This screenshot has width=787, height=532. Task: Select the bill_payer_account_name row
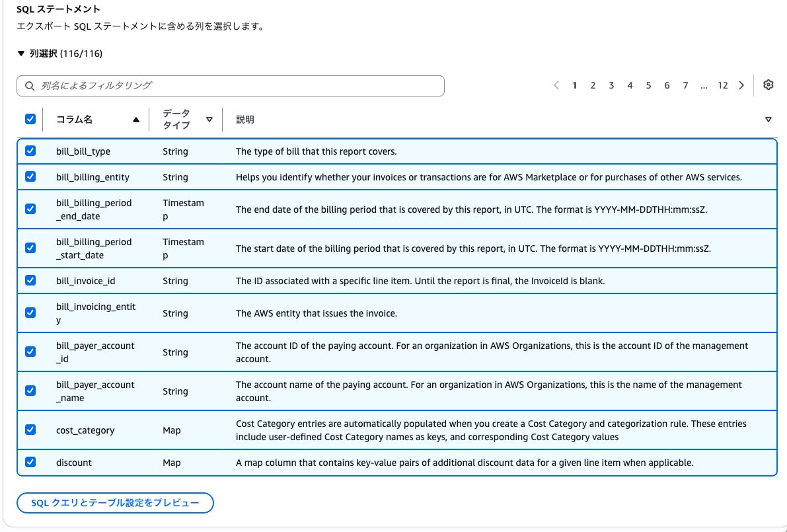coord(397,391)
